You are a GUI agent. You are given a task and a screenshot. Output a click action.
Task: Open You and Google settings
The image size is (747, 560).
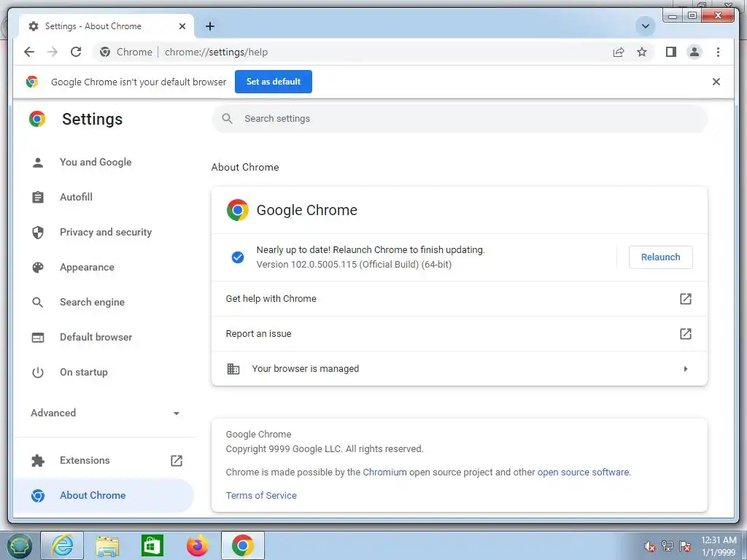point(104,162)
